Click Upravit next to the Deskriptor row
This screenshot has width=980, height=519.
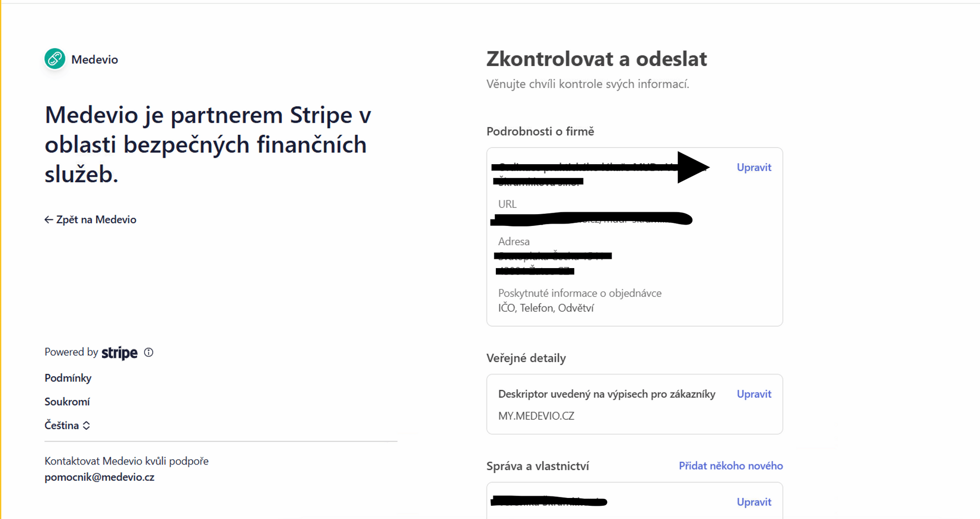[x=754, y=394]
